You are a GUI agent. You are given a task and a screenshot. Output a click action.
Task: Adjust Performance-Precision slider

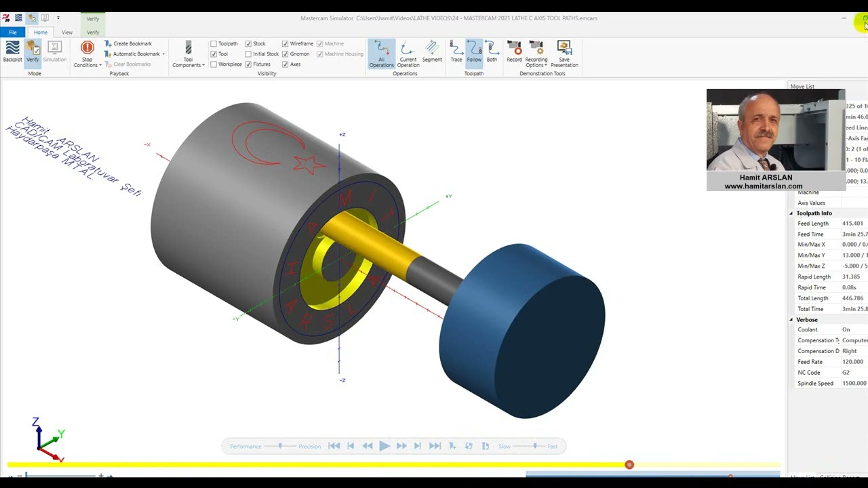point(281,446)
